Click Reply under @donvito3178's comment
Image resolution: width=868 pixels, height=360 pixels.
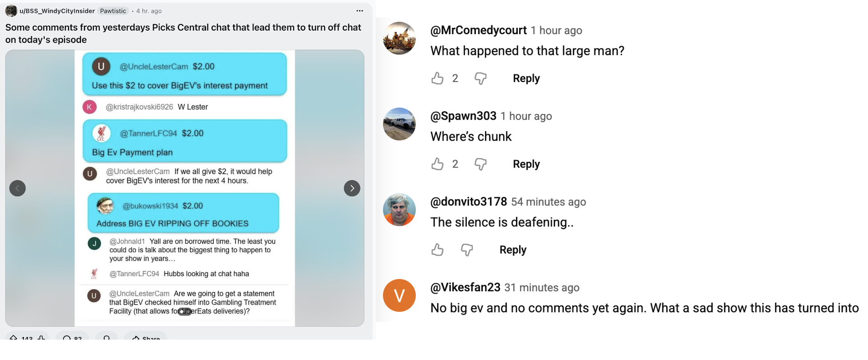tap(512, 250)
